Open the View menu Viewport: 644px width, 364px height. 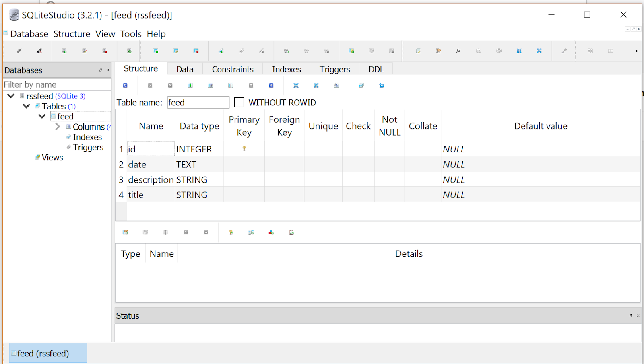pyautogui.click(x=105, y=34)
